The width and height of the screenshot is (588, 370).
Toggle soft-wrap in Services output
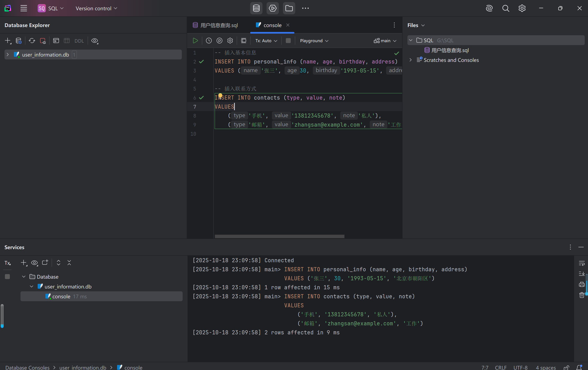click(581, 263)
